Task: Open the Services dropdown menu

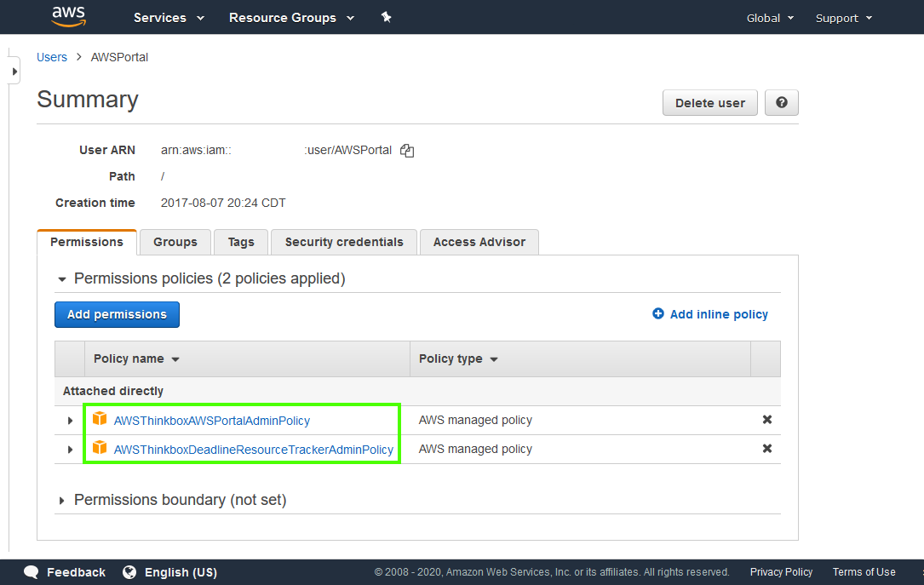Action: coord(169,18)
